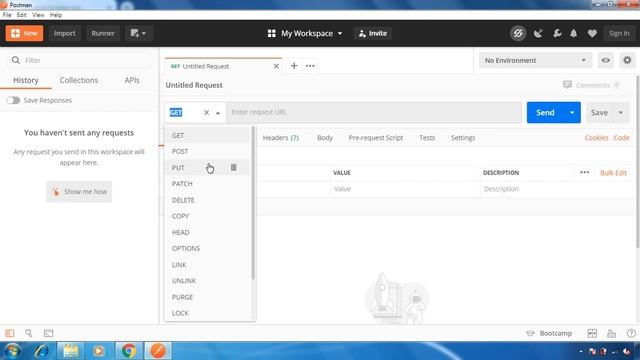Focus the sidebar Filter search field
This screenshot has width=640, height=360.
pyautogui.click(x=80, y=60)
